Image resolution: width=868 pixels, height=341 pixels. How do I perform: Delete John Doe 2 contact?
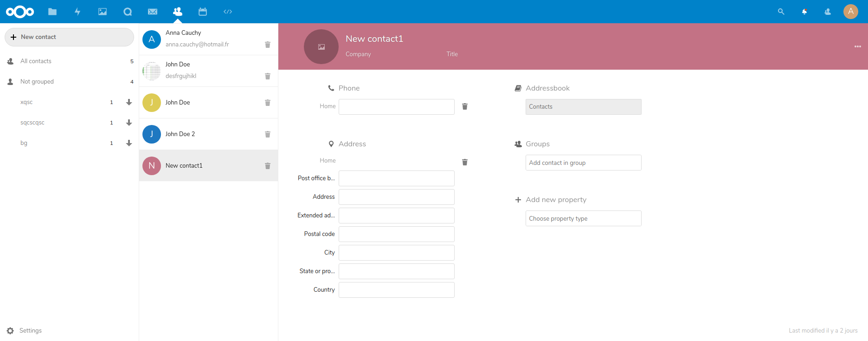[x=268, y=134]
